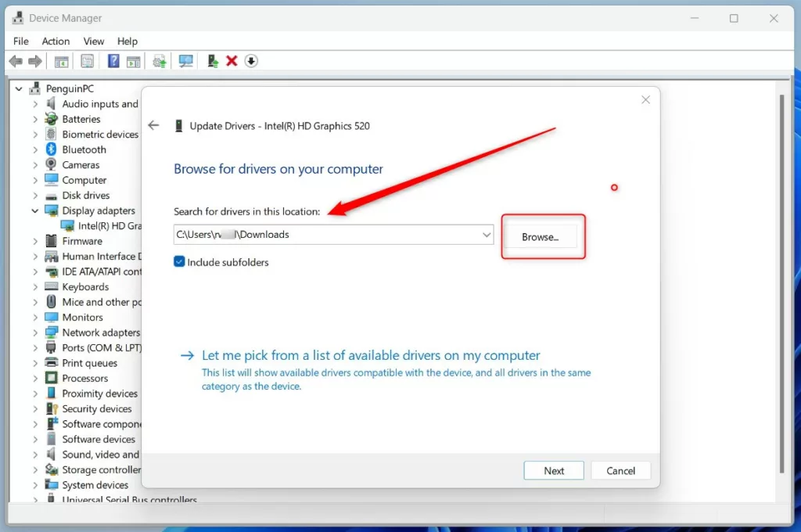Choose Let me pick from available drivers
This screenshot has width=801, height=532.
pos(371,355)
